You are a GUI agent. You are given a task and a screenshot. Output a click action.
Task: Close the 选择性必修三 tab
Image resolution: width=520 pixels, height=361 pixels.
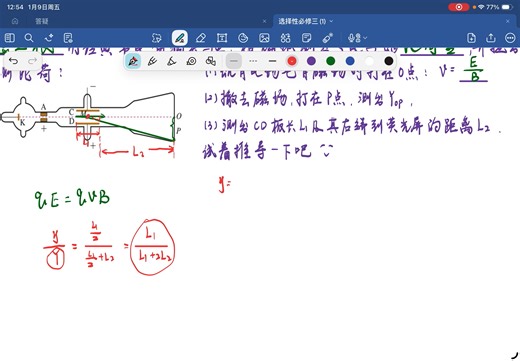tap(508, 21)
